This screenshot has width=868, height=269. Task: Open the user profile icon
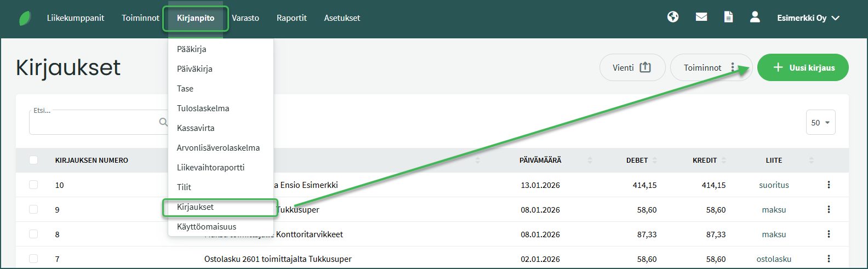(755, 18)
